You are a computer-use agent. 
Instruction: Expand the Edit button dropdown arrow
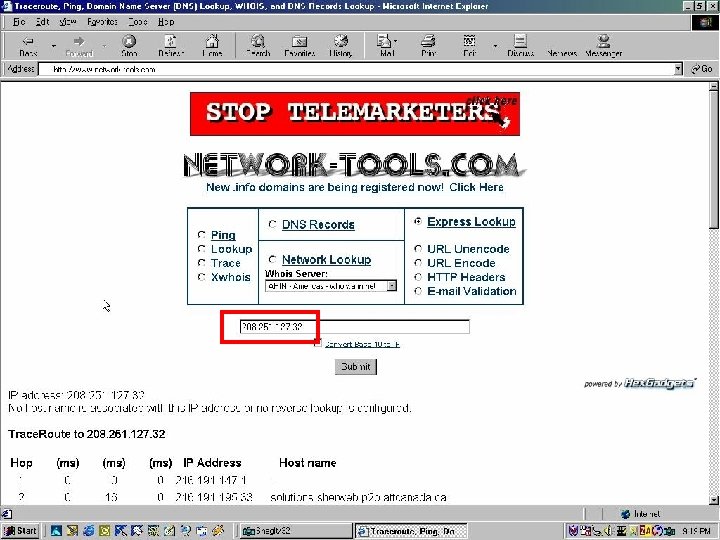[x=495, y=46]
